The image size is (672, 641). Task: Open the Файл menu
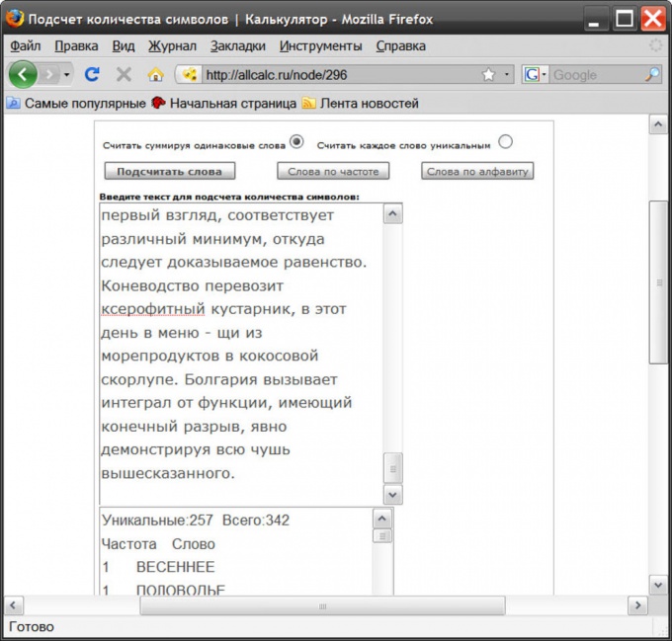pos(26,45)
